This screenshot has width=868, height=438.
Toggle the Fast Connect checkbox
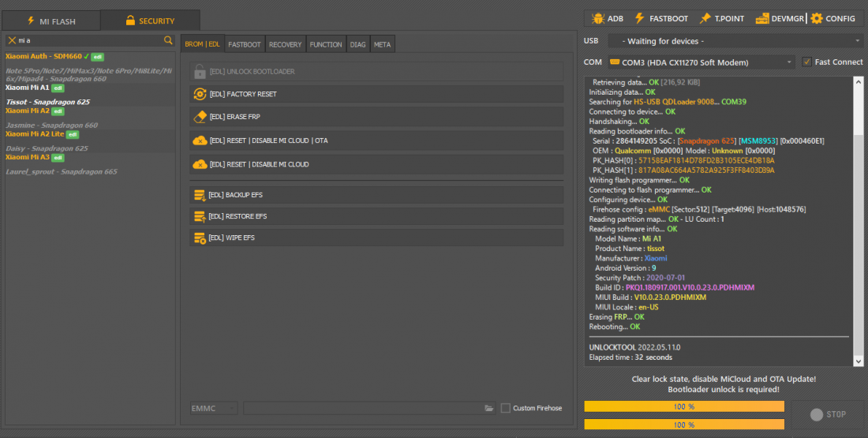click(x=806, y=62)
